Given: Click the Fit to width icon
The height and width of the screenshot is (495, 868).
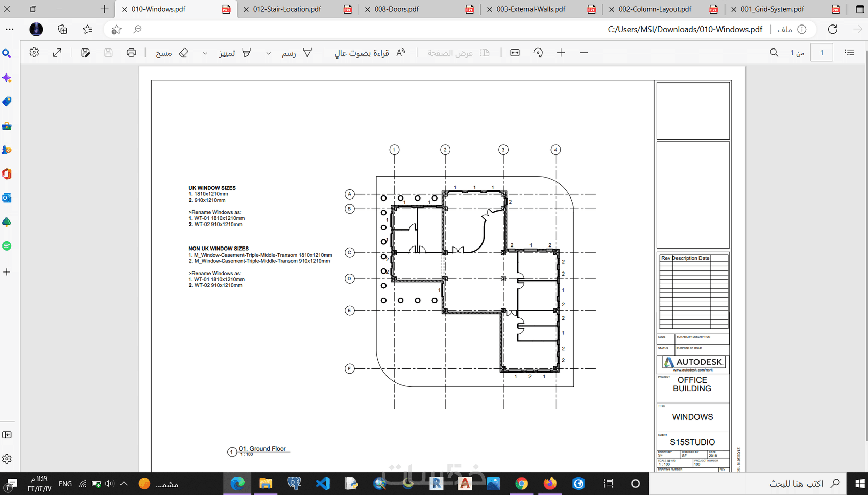Looking at the screenshot, I should tap(515, 52).
